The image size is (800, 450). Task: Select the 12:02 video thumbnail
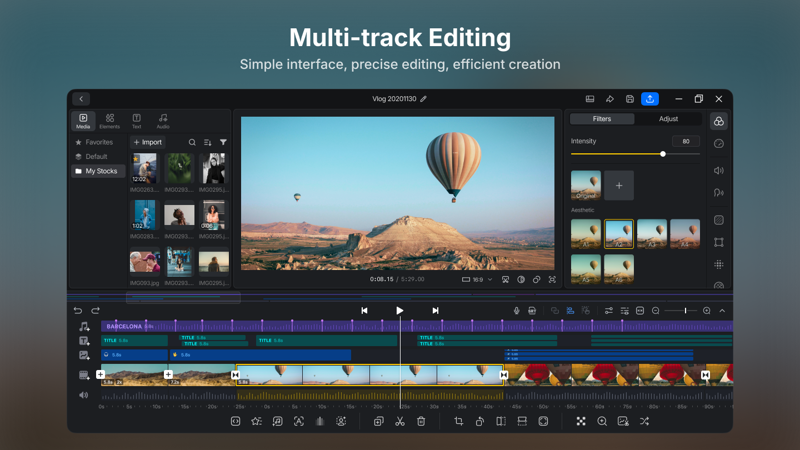(144, 168)
